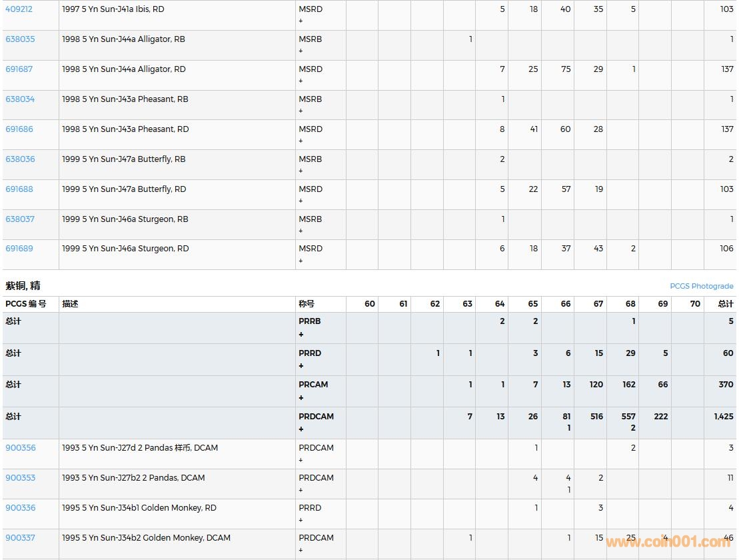Open the 900336 Golden Monkey RD entry
Image resolution: width=739 pixels, height=560 pixels.
(x=20, y=508)
